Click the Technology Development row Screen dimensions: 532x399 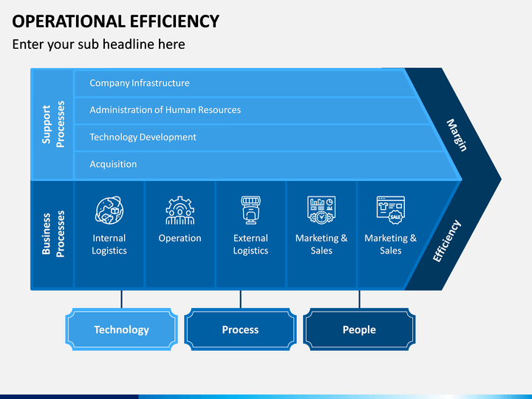[x=258, y=137]
